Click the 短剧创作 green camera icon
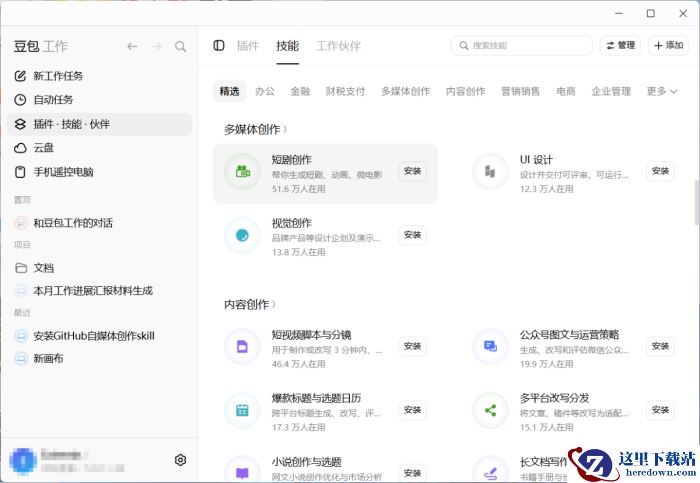Viewport: 700px width, 483px height. (242, 171)
